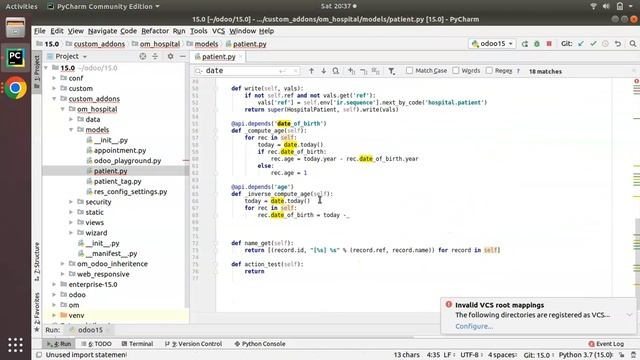Screen dimensions: 640x360
Task: Click the error indicator at editor top right
Action: [636, 81]
